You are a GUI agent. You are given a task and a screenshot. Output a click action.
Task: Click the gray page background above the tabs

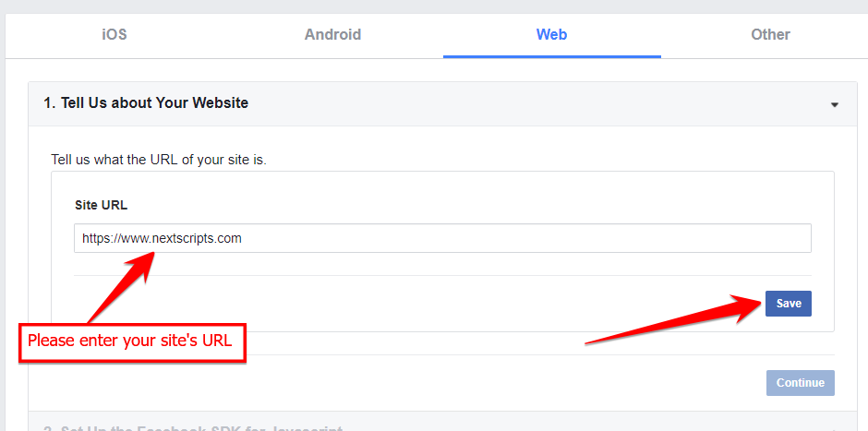tap(434, 6)
